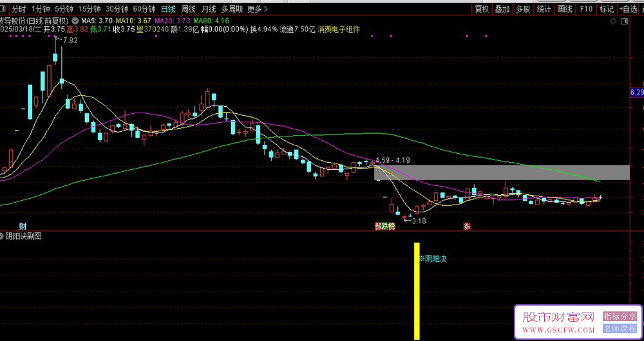Click the gray price gap rectangle
644x341 pixels.
(x=502, y=173)
